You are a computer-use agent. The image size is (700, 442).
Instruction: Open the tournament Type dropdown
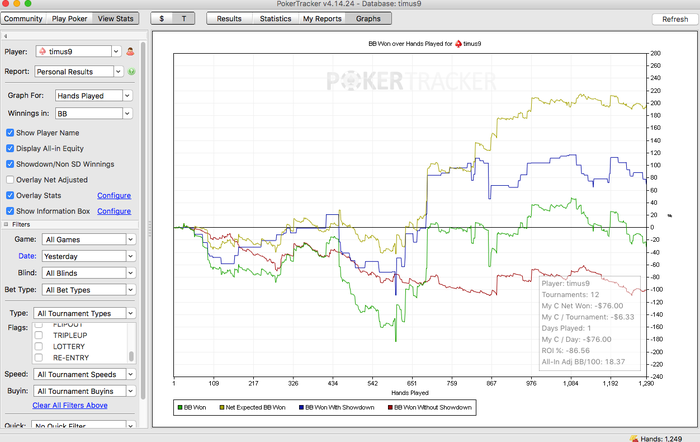point(84,313)
